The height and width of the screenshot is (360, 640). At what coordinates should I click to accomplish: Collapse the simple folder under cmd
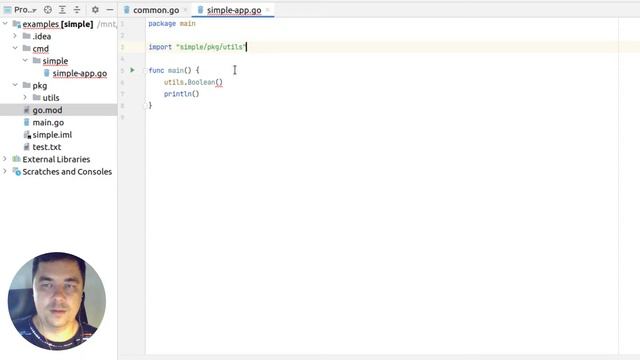[x=25, y=61]
